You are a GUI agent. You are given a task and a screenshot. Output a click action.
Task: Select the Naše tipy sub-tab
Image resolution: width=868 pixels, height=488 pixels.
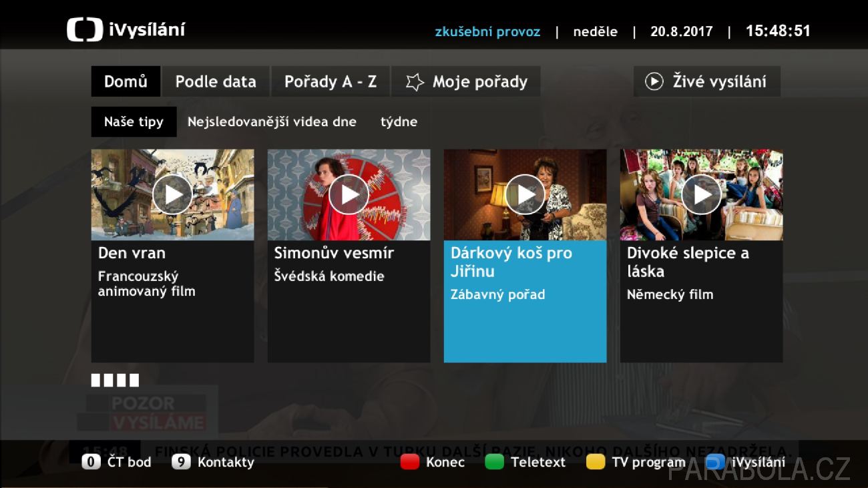coord(134,121)
